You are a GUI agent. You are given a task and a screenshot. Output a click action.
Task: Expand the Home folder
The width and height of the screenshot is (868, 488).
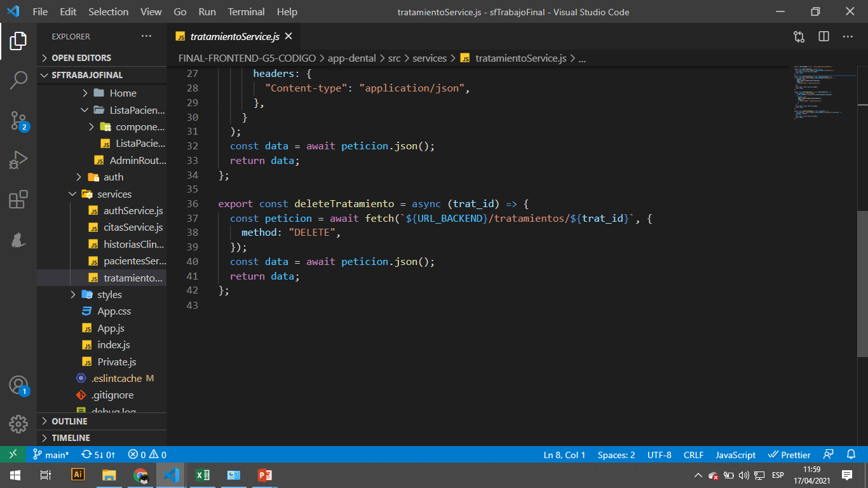click(102, 93)
